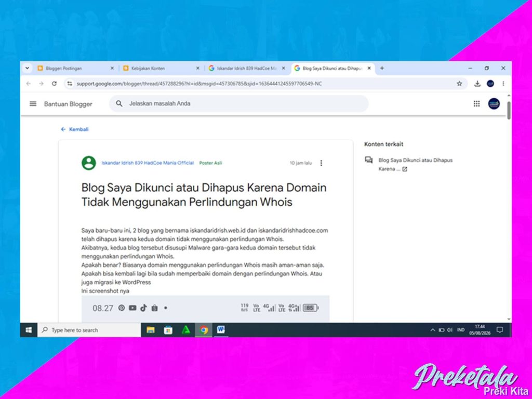The image size is (532, 399).
Task: Open the post options three-dot menu
Action: (x=321, y=163)
